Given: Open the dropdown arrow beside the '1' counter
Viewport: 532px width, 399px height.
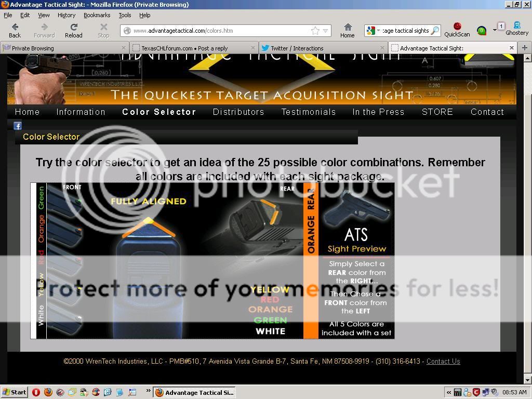Looking at the screenshot, I should [495, 30].
